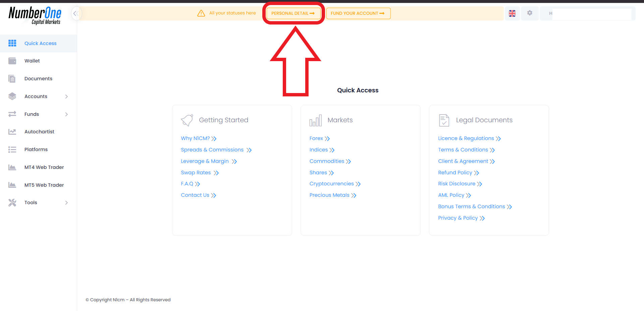
Task: Open the Spreads & Commissions link
Action: pos(212,150)
